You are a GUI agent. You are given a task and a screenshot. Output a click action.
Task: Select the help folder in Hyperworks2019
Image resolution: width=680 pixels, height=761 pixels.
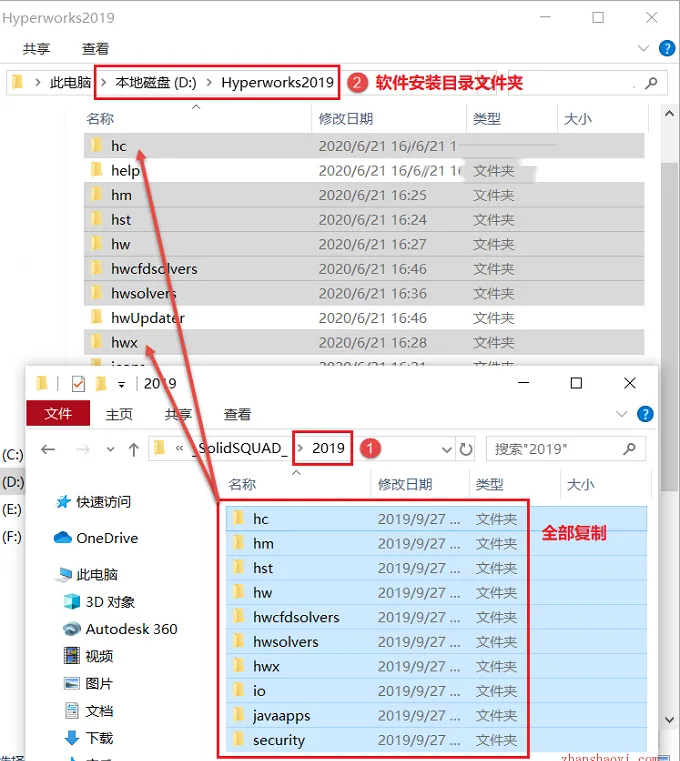[x=364, y=170]
